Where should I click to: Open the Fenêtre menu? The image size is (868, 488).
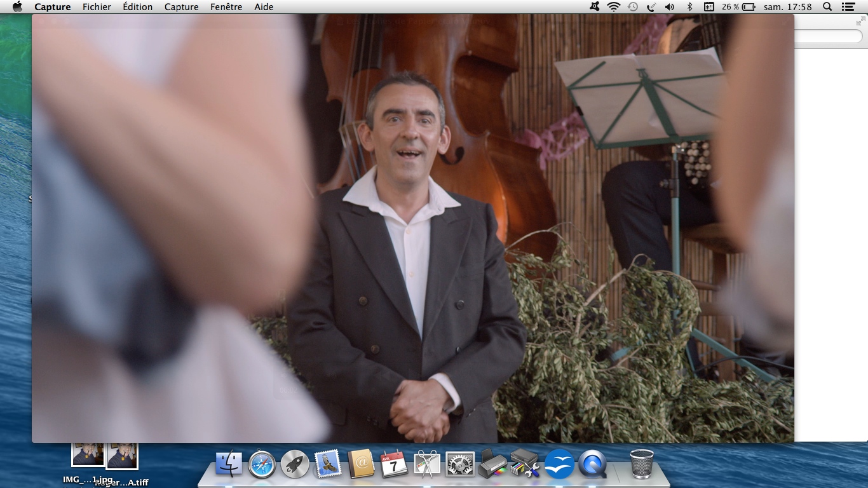226,7
